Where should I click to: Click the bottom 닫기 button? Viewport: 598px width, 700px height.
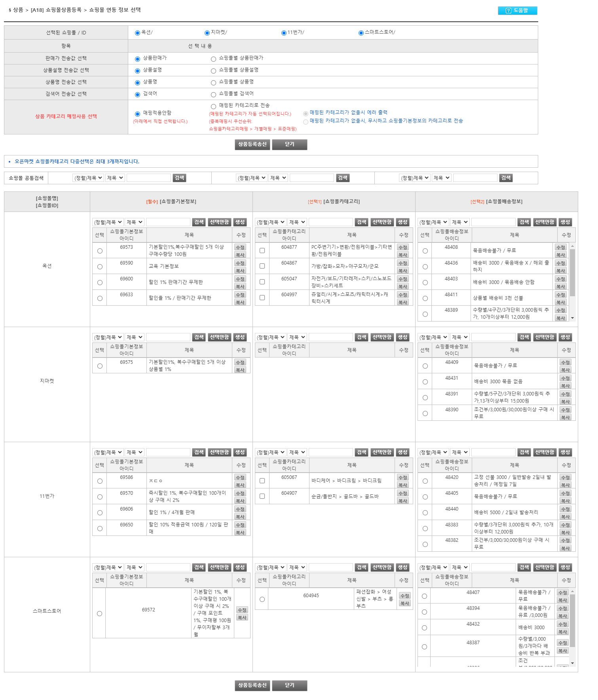pyautogui.click(x=289, y=685)
